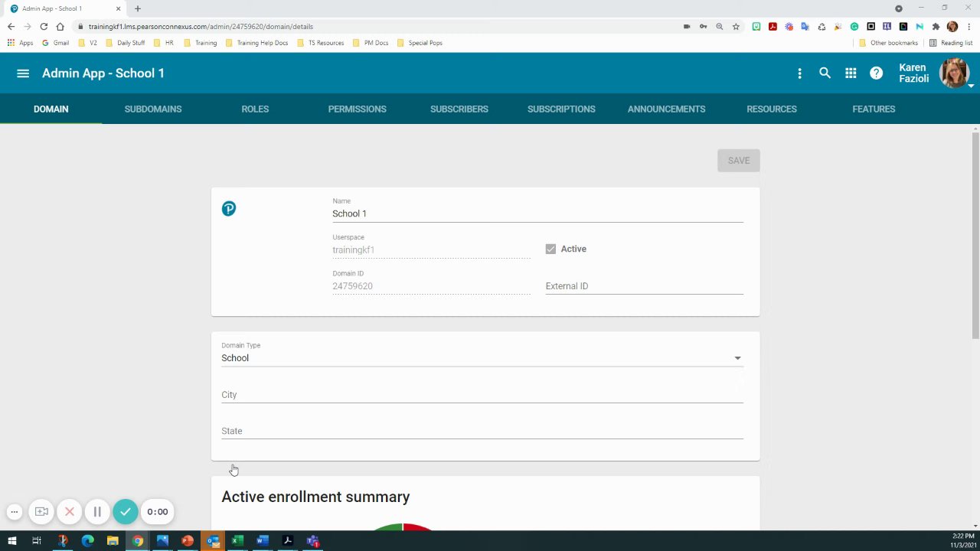The image size is (980, 551).
Task: Click the External ID input field
Action: pyautogui.click(x=645, y=286)
